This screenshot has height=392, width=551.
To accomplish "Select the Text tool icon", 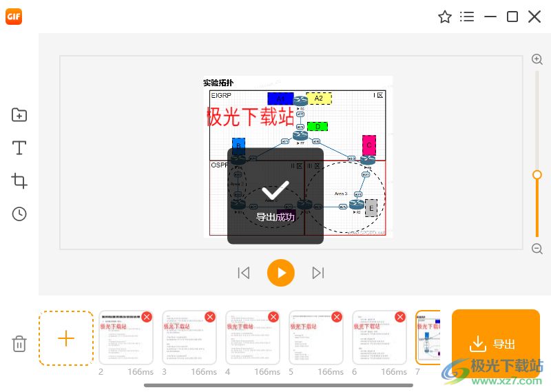I will click(19, 147).
